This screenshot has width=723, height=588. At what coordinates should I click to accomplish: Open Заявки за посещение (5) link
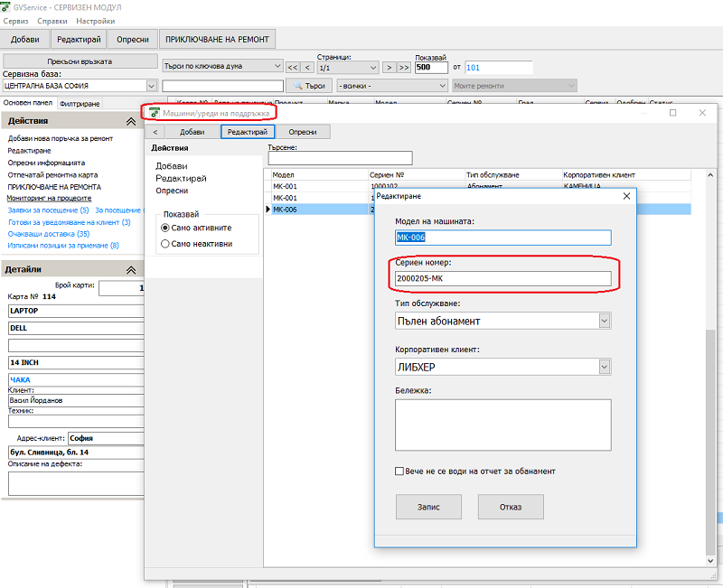coord(49,210)
